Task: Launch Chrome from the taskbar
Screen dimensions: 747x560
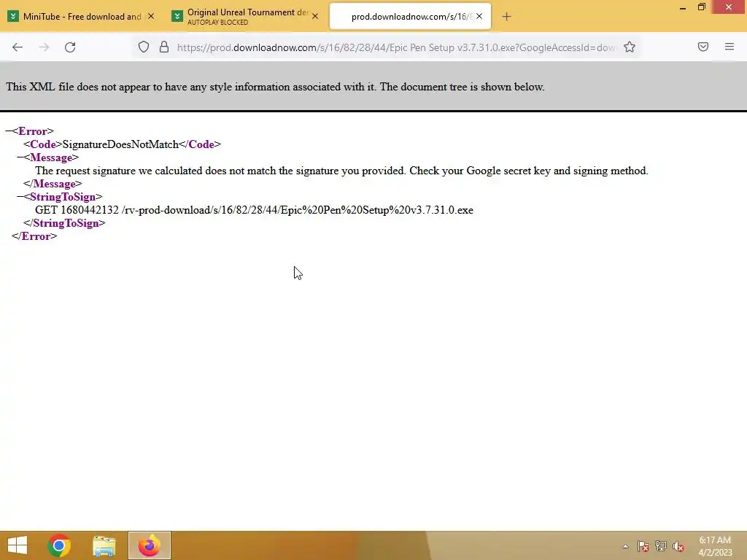Action: coord(59,545)
